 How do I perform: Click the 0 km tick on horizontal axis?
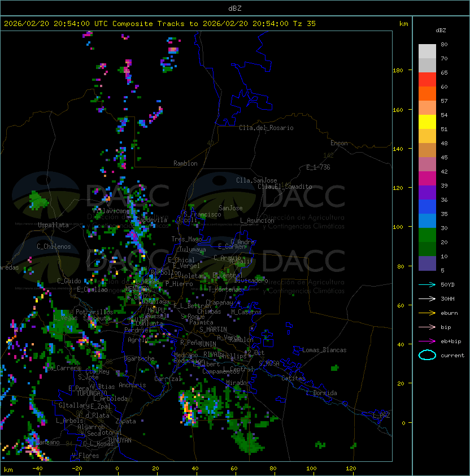point(117,469)
